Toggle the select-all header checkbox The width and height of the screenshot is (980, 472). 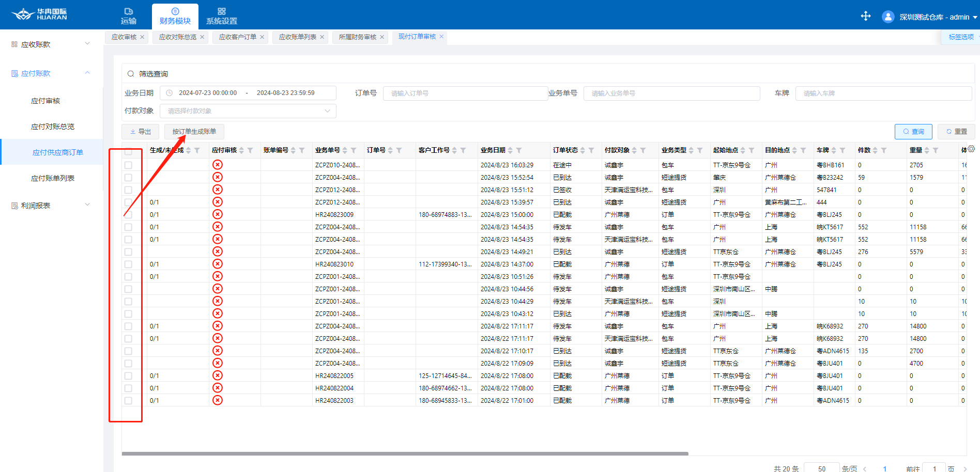(x=128, y=151)
